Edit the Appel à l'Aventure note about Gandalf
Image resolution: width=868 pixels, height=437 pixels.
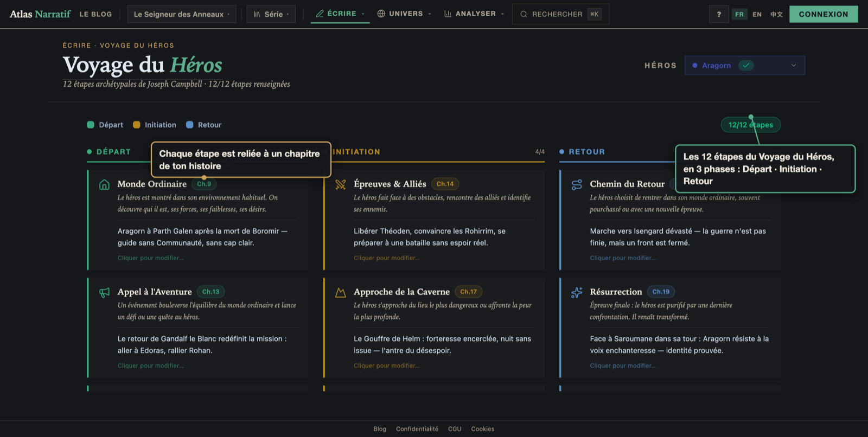[208, 345]
